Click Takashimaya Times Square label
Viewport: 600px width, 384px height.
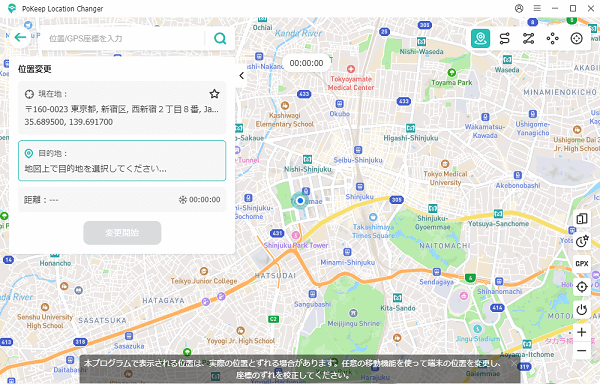pyautogui.click(x=373, y=231)
